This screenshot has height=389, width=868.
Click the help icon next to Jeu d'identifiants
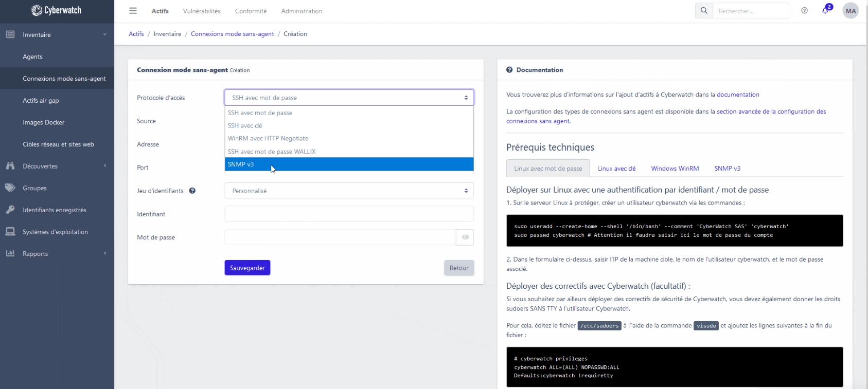(x=192, y=191)
